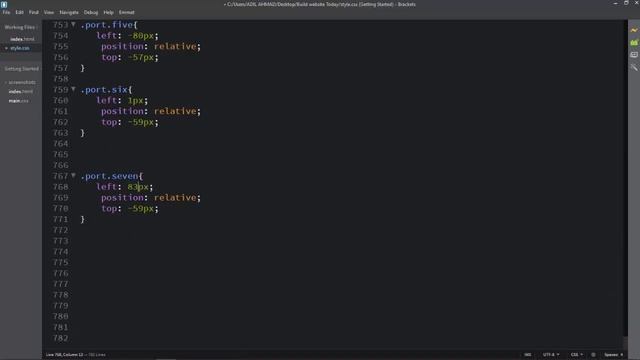
Task: Click the '.port.seven' selector text
Action: (109, 176)
